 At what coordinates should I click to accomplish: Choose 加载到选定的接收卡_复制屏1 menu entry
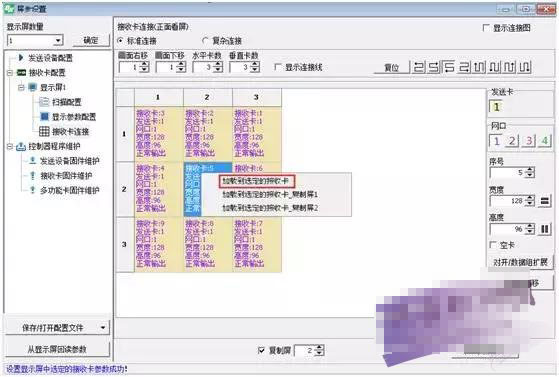(x=270, y=194)
